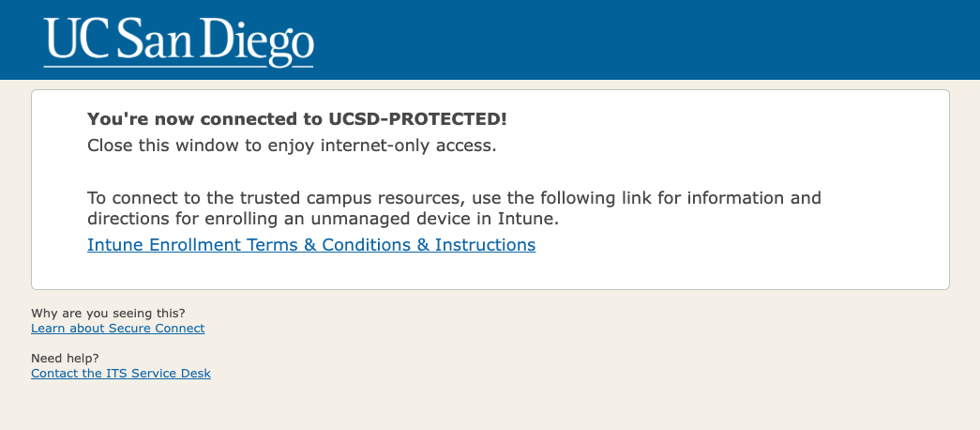This screenshot has height=430, width=980.
Task: Follow the Contact the ITS Service Desk link
Action: point(120,374)
